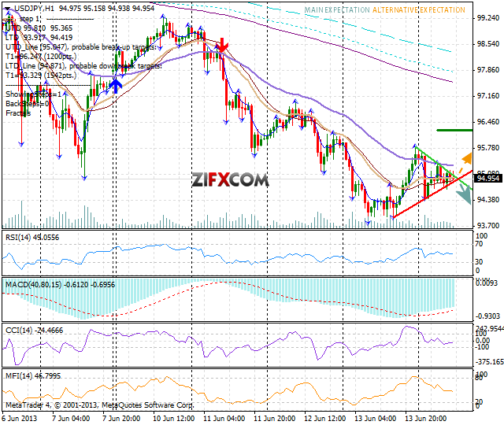The width and height of the screenshot is (504, 425).
Task: Click the 12 Jun 12:00 time label
Action: pyautogui.click(x=324, y=418)
